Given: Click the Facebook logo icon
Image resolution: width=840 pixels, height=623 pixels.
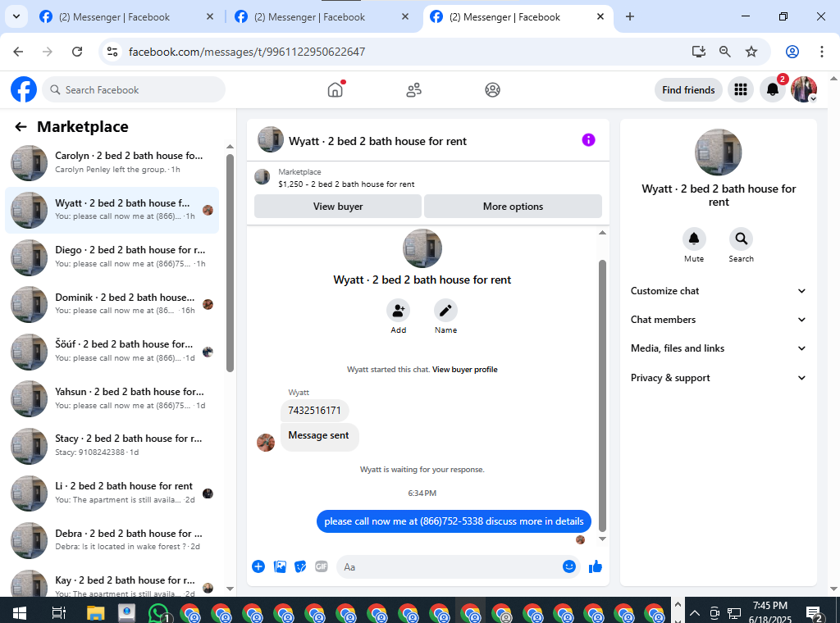Looking at the screenshot, I should point(24,89).
